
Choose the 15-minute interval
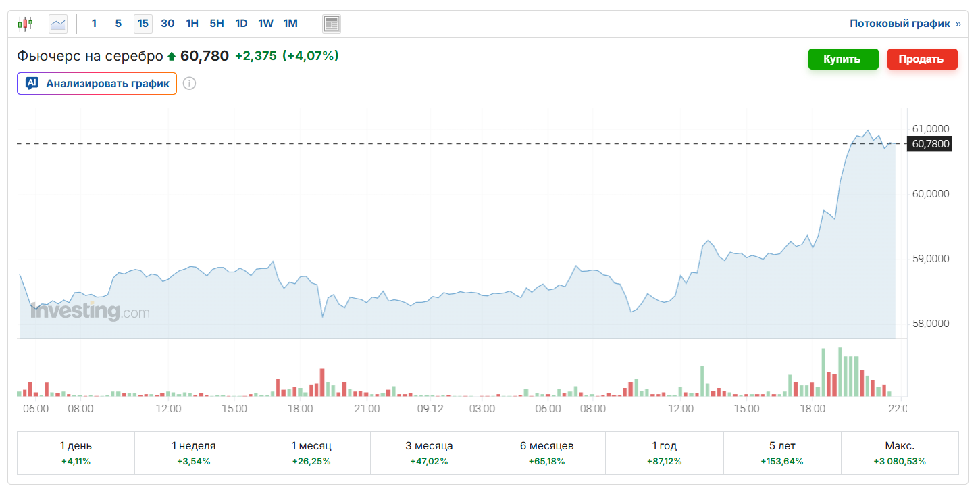tap(143, 24)
